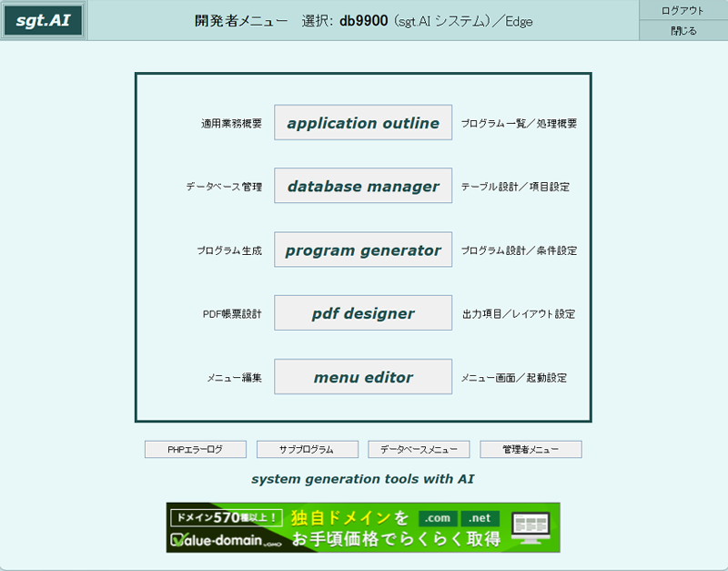Click the 閉じる button
Screen dimensions: 728x571
[683, 31]
